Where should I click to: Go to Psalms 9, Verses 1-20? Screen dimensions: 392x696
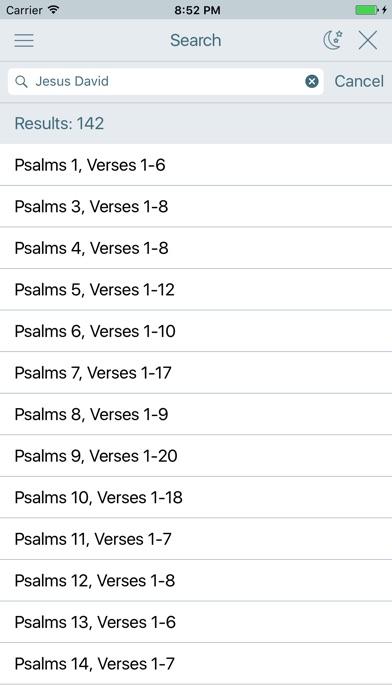[196, 456]
